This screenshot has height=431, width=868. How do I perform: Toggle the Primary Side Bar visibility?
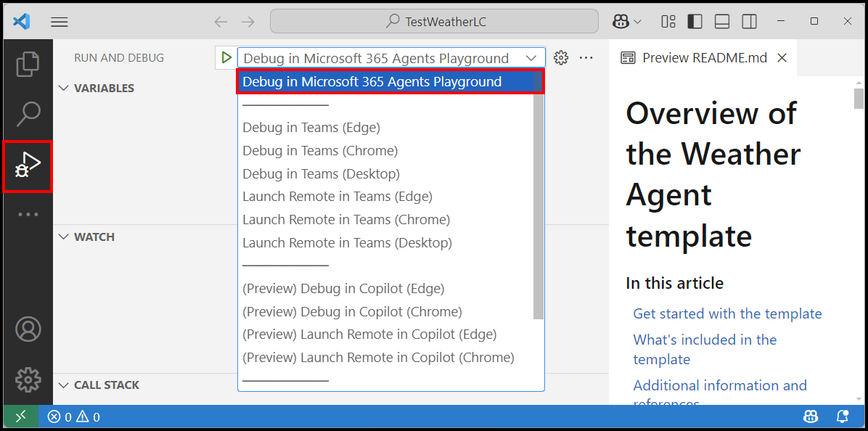695,21
